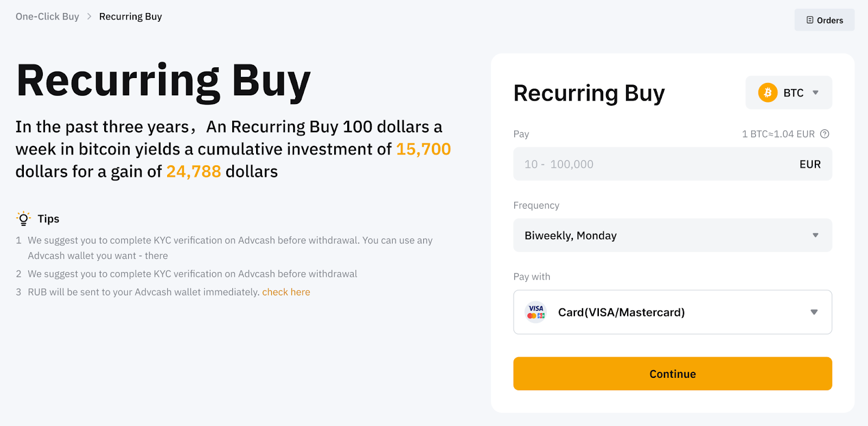This screenshot has height=426, width=868.
Task: Click the Orders list icon
Action: tap(810, 20)
